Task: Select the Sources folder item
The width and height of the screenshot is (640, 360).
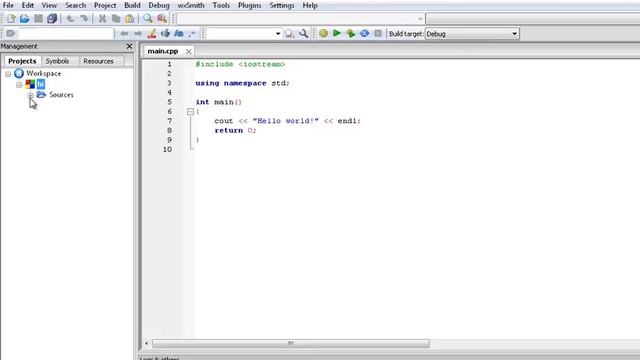Action: [61, 95]
